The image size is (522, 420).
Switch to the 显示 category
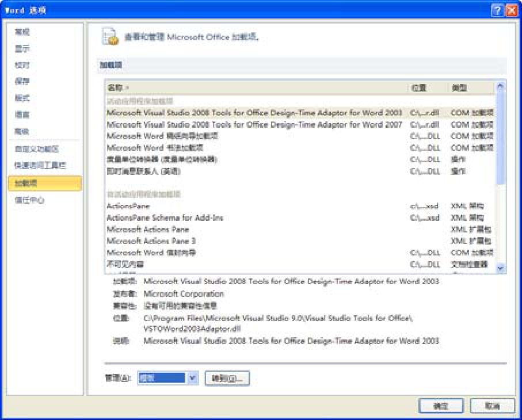pyautogui.click(x=22, y=48)
